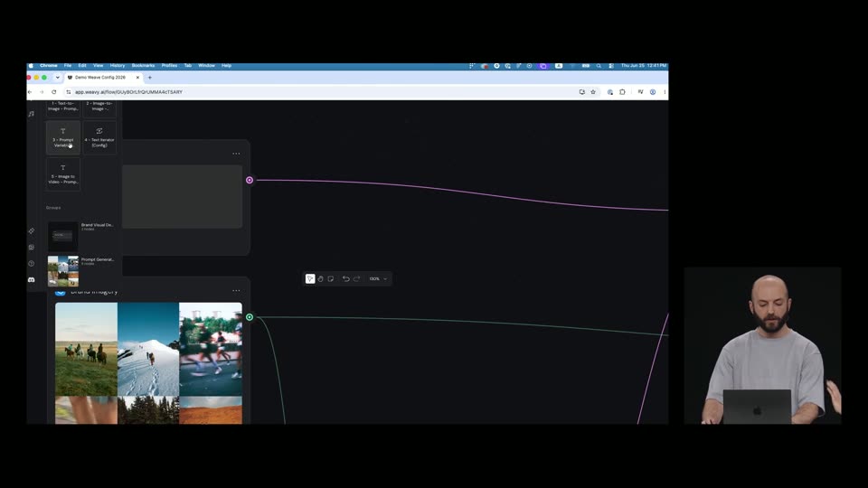868x488 pixels.
Task: Undo the last canvas action
Action: 346,279
